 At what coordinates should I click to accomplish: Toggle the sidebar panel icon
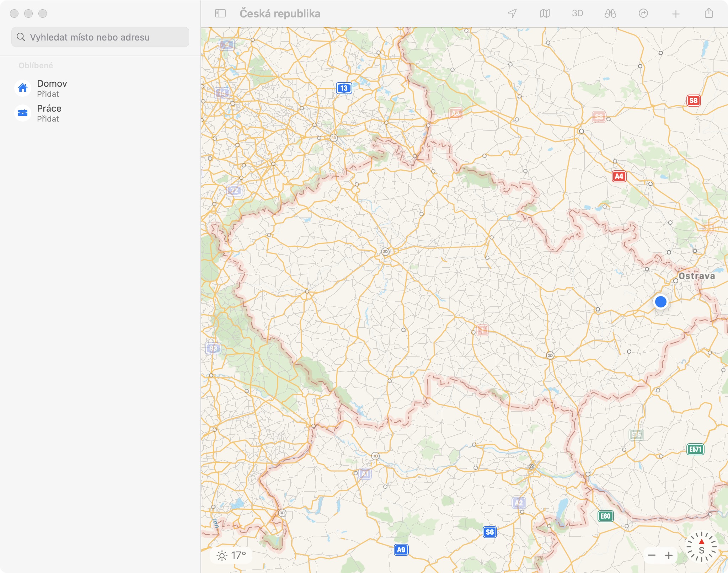pos(220,14)
